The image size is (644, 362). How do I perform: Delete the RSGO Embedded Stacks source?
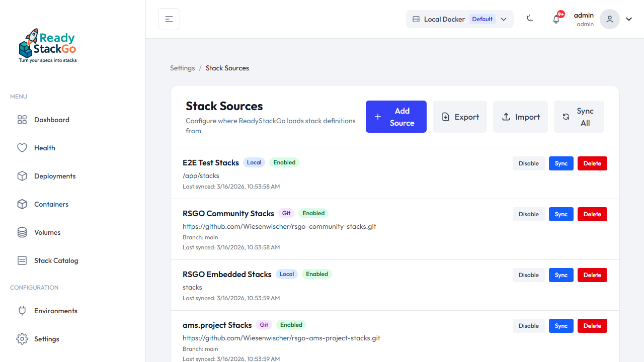592,275
